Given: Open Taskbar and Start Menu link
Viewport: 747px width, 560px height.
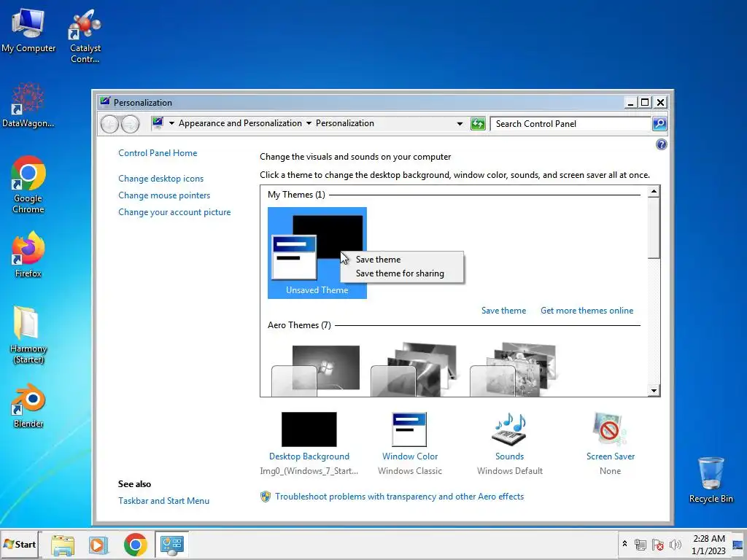Looking at the screenshot, I should click(x=164, y=500).
